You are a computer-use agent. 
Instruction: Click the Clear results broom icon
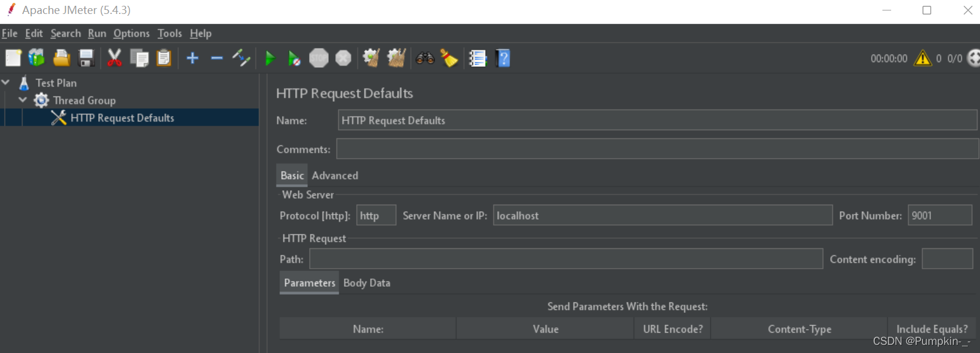tap(371, 58)
